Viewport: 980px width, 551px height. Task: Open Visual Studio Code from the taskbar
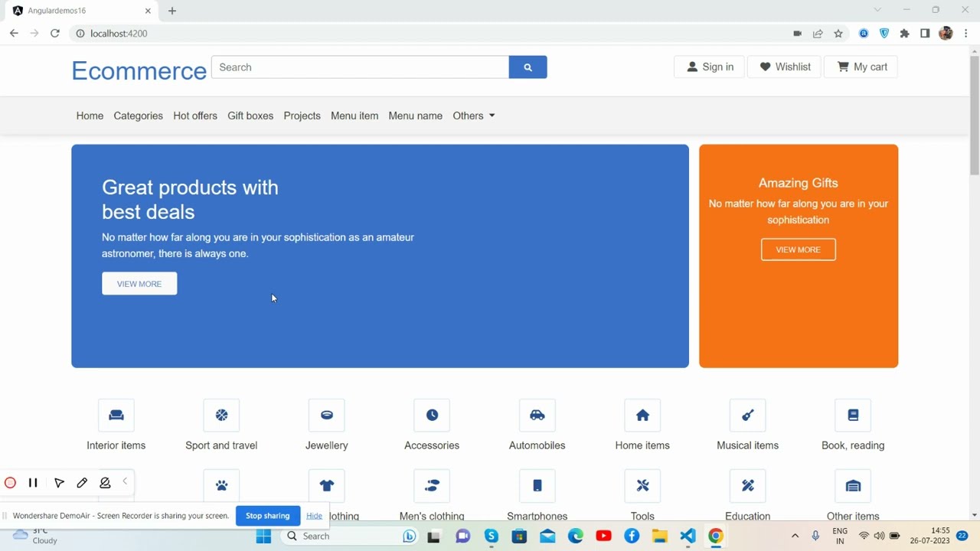688,536
